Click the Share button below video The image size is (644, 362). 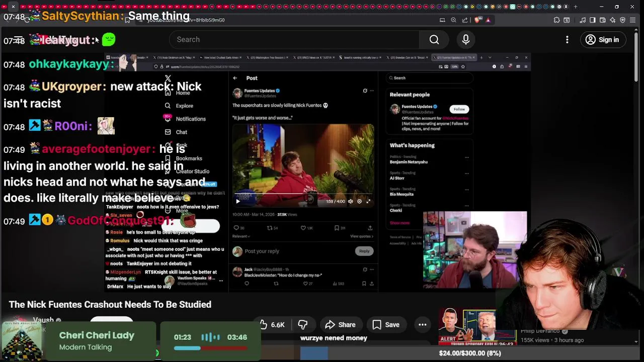point(341,325)
